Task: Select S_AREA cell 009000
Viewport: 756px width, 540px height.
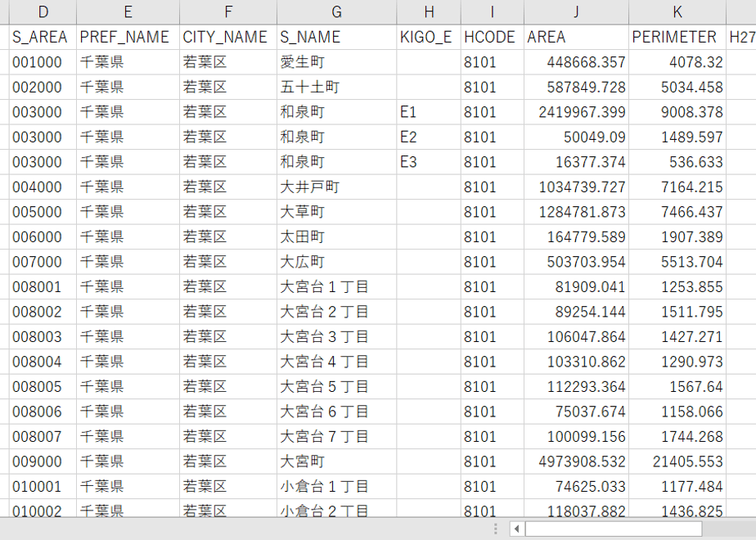Action: click(x=43, y=461)
